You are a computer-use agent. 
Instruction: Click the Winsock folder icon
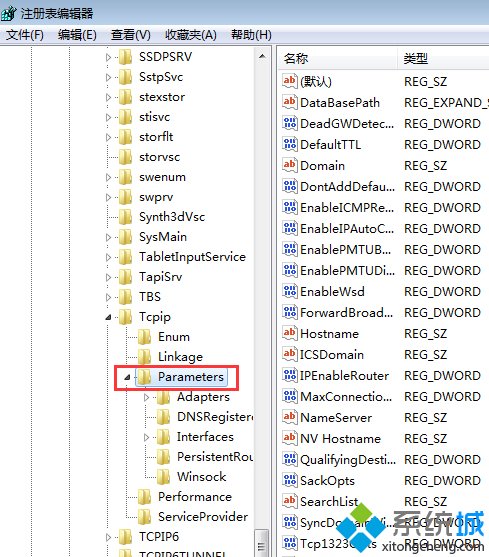tap(163, 477)
